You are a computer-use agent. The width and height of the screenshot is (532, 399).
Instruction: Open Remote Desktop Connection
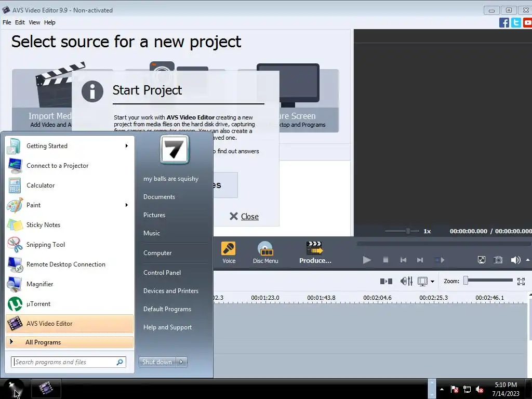coord(70,264)
